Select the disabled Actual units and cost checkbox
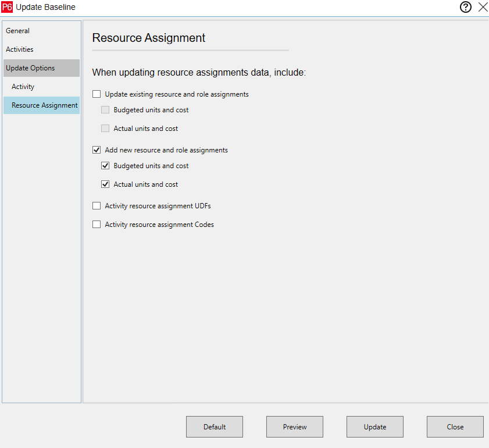The width and height of the screenshot is (489, 448). [x=105, y=128]
